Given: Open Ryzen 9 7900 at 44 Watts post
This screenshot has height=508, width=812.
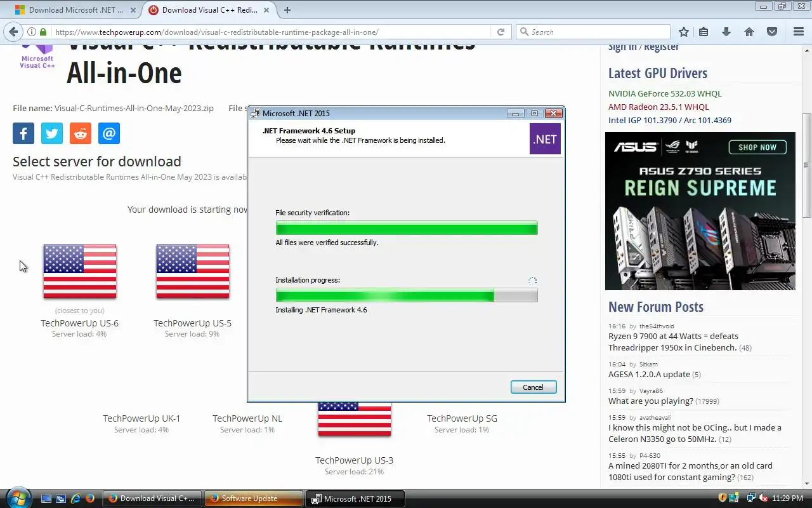Looking at the screenshot, I should tap(673, 342).
